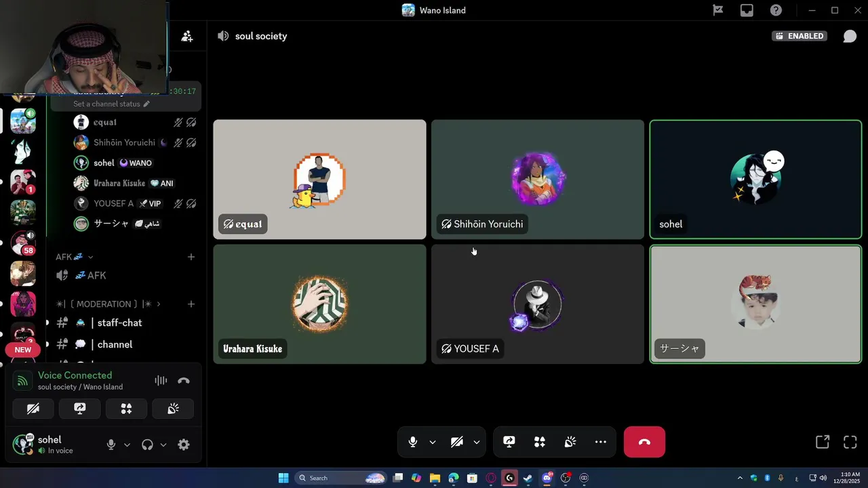Click the red NEW button in server list
Image resolution: width=868 pixels, height=488 pixels.
23,350
